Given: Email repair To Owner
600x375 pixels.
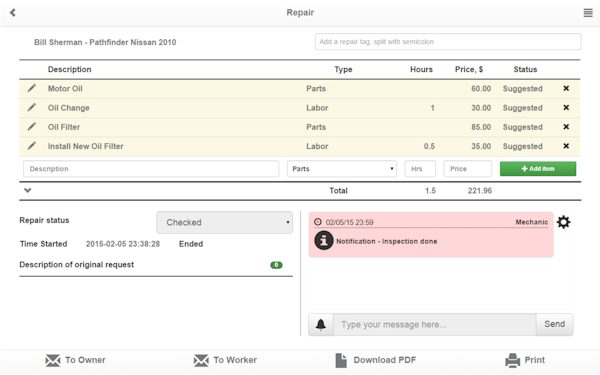Looking at the screenshot, I should pyautogui.click(x=75, y=360).
